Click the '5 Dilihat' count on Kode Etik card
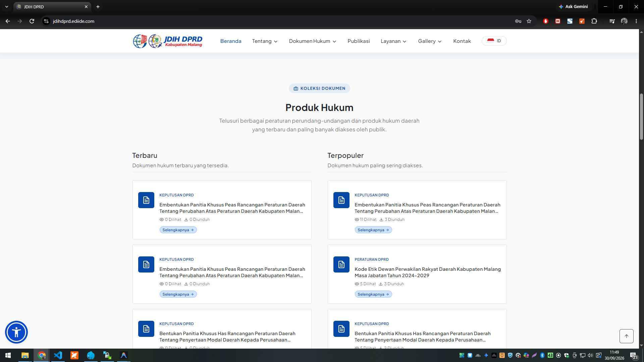644x362 pixels. (365, 284)
